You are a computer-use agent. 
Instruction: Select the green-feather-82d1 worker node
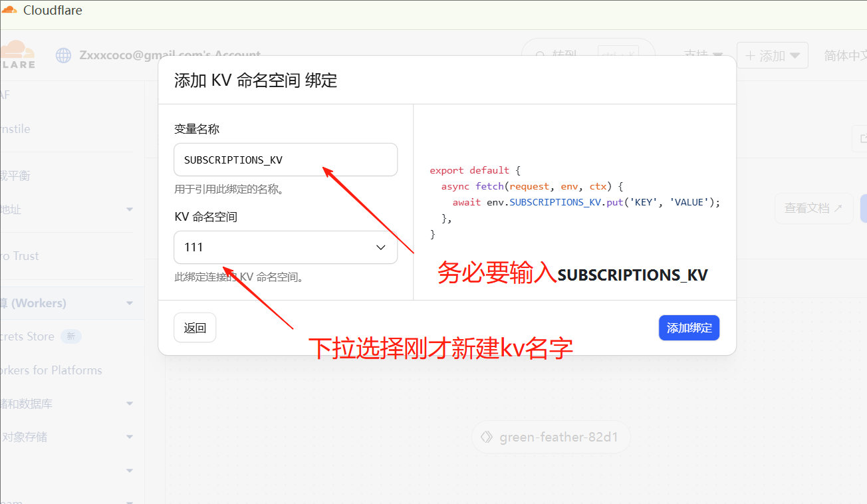[551, 438]
